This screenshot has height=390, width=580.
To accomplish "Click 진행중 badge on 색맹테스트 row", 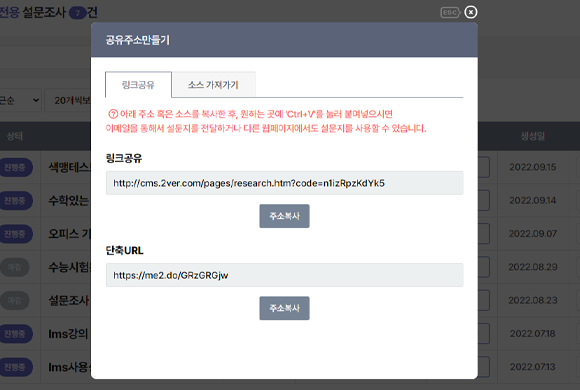I will point(15,167).
